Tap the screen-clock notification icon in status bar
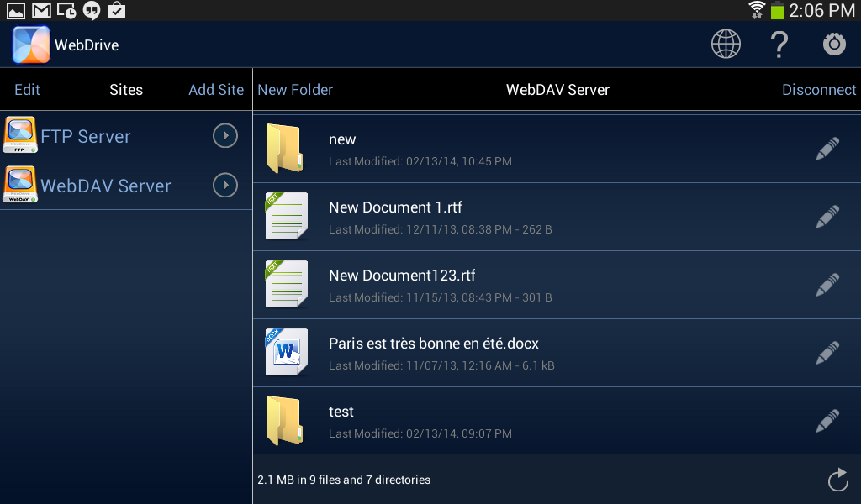Image resolution: width=861 pixels, height=504 pixels. (x=66, y=10)
